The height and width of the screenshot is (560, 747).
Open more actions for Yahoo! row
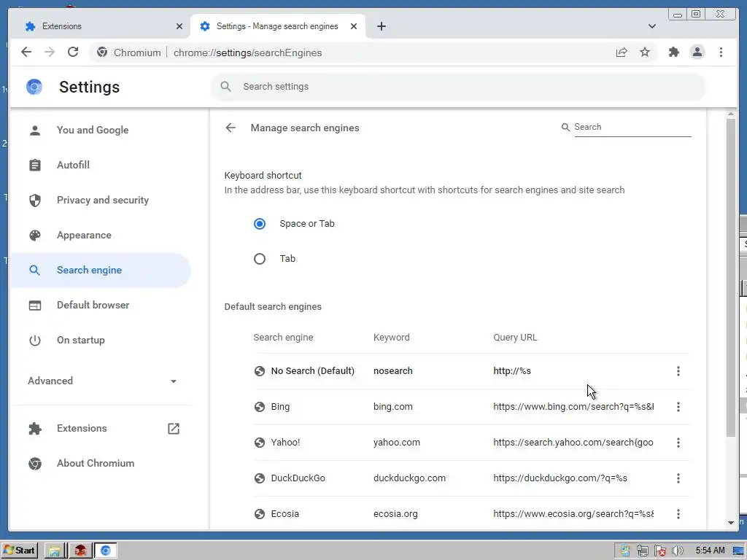tap(678, 443)
